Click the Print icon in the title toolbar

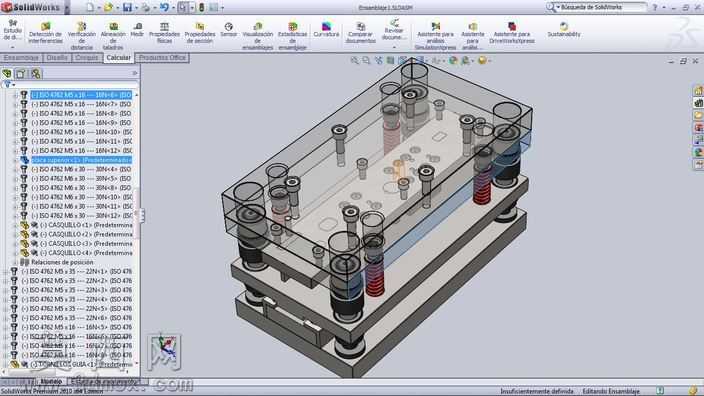145,7
